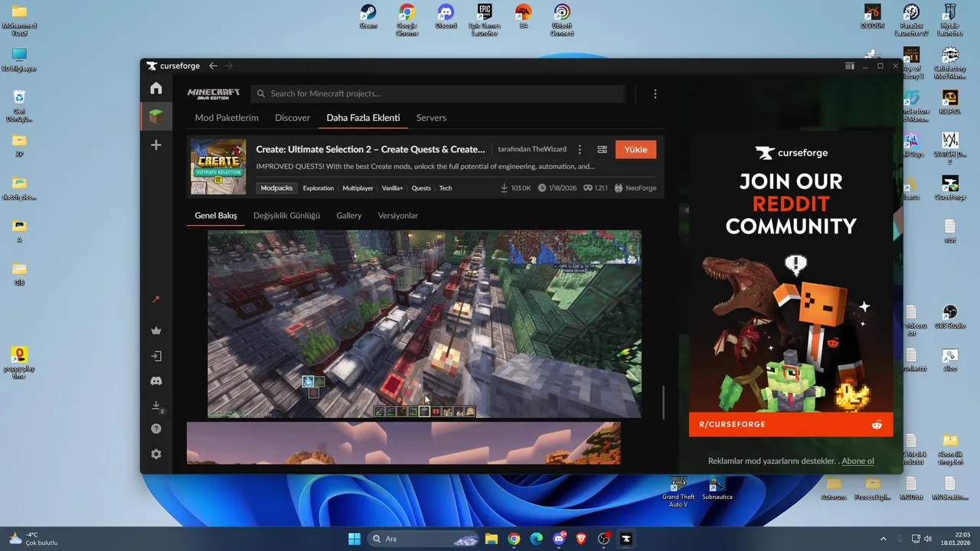
Task: Click the forward navigation arrow
Action: [229, 66]
